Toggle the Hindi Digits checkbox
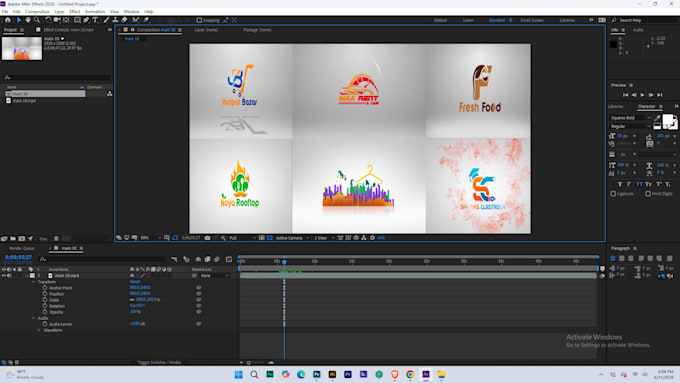The height and width of the screenshot is (383, 680). (x=647, y=194)
